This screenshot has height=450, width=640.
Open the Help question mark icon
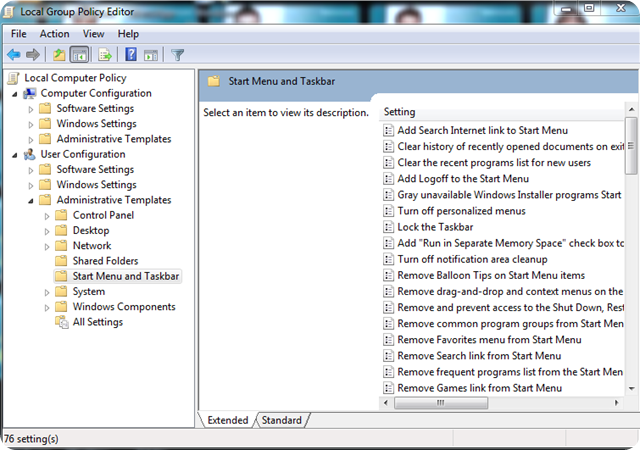click(x=131, y=54)
